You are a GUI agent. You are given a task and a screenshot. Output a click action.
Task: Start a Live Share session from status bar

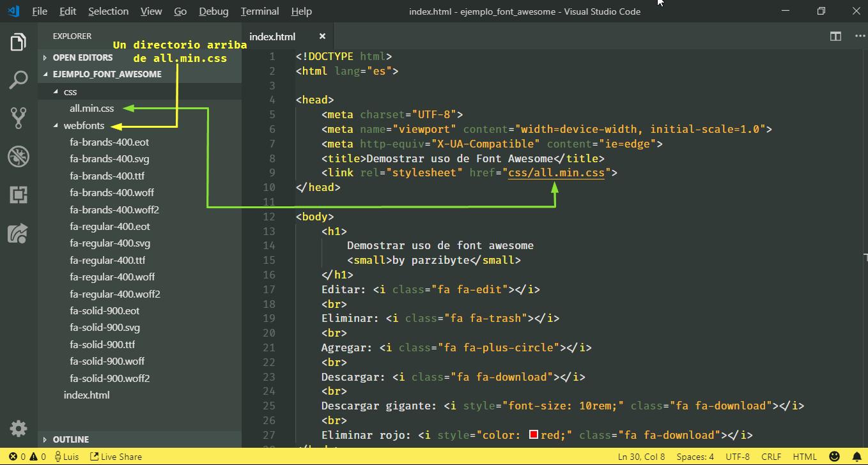coord(116,457)
